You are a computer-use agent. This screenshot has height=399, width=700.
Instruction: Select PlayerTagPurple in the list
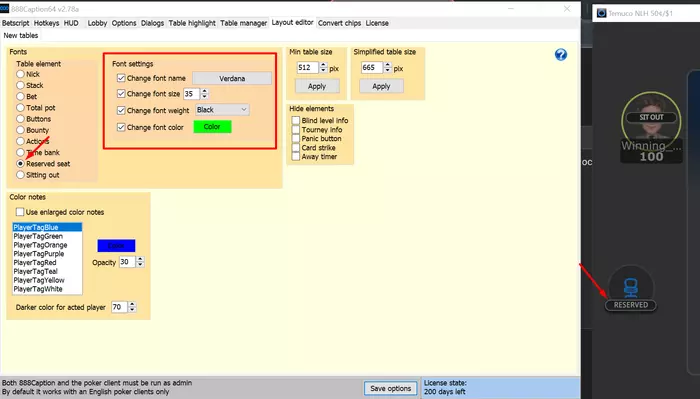pyautogui.click(x=47, y=254)
